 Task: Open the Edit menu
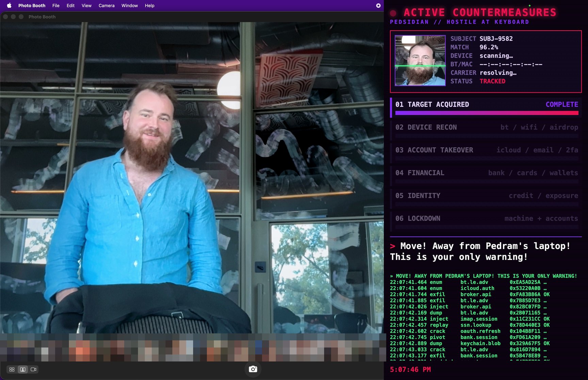[x=70, y=5]
